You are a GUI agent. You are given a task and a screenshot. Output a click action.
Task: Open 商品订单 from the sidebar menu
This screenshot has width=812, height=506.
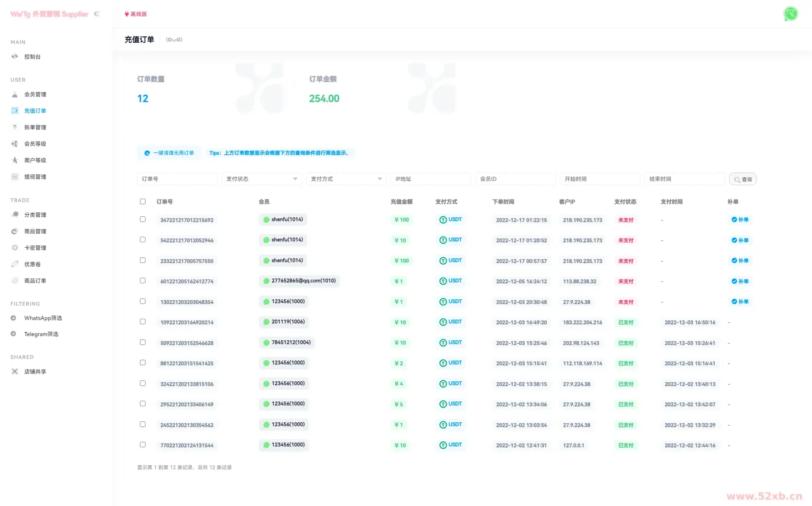click(35, 281)
